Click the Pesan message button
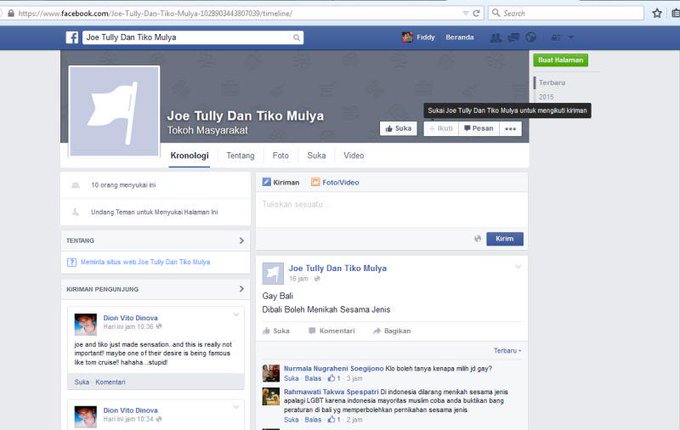Screen dimensions: 680x430 point(479,128)
